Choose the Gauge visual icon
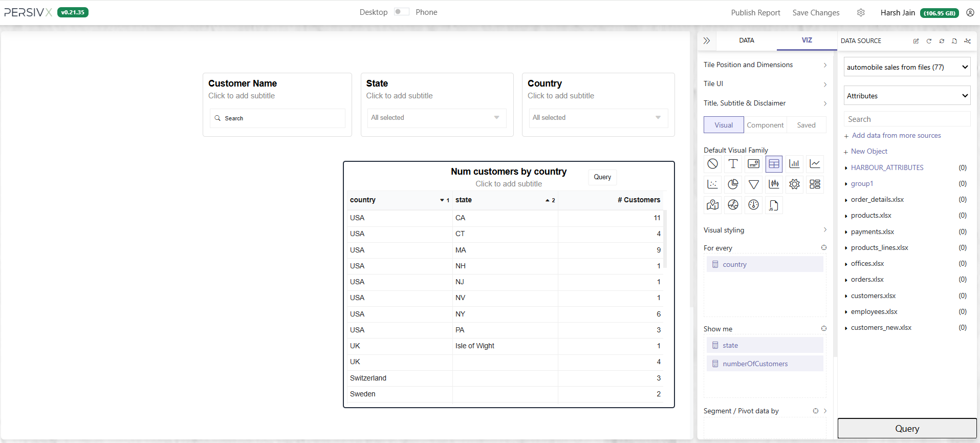The width and height of the screenshot is (980, 443). coord(753,205)
